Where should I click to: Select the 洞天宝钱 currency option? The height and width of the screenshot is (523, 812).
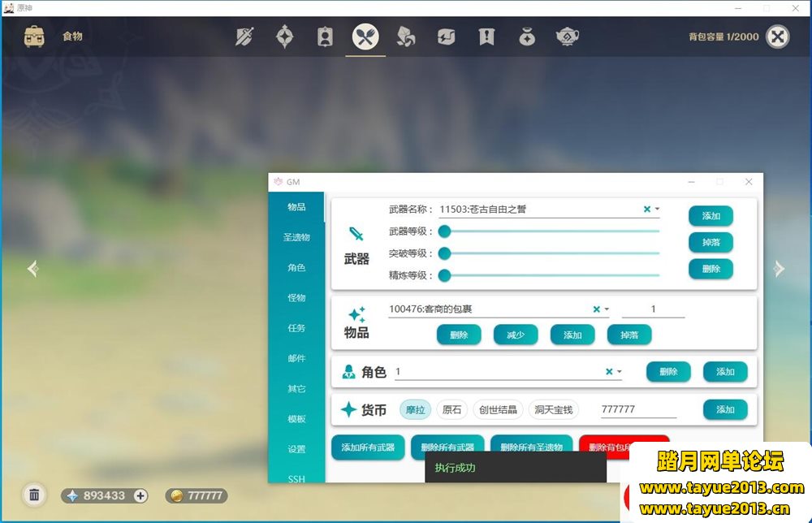point(553,409)
